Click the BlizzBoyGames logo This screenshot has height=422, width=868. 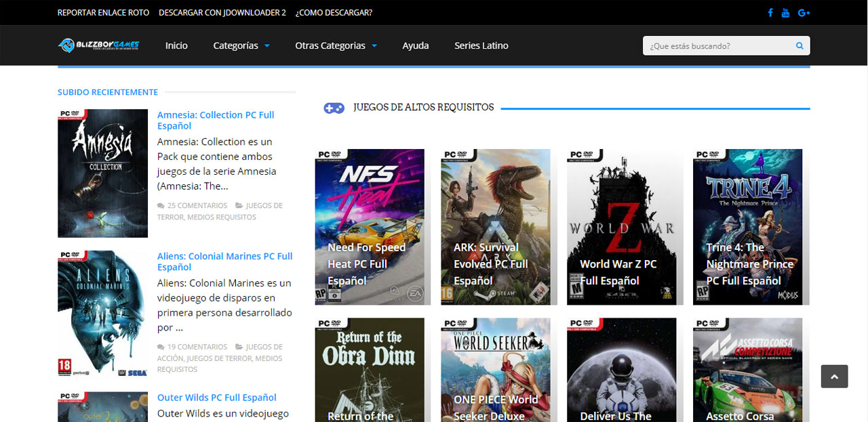tap(98, 45)
